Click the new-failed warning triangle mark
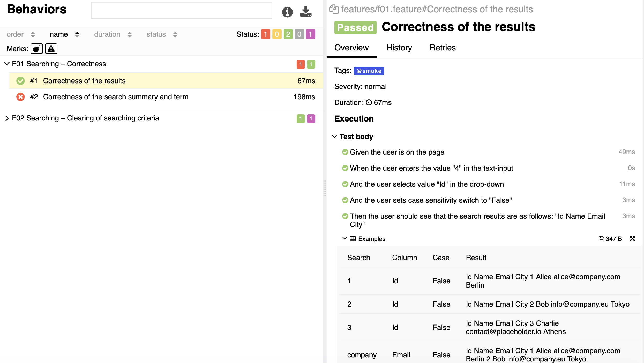 pyautogui.click(x=51, y=49)
